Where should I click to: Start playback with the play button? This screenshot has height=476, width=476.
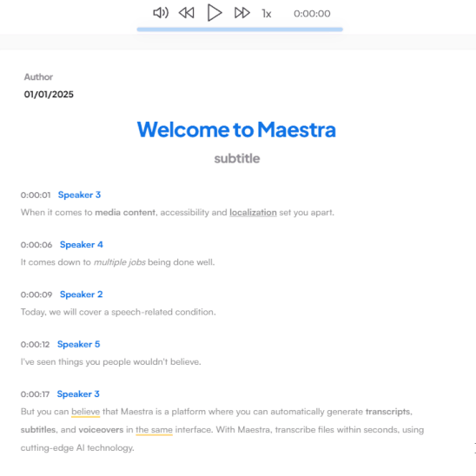pyautogui.click(x=215, y=13)
